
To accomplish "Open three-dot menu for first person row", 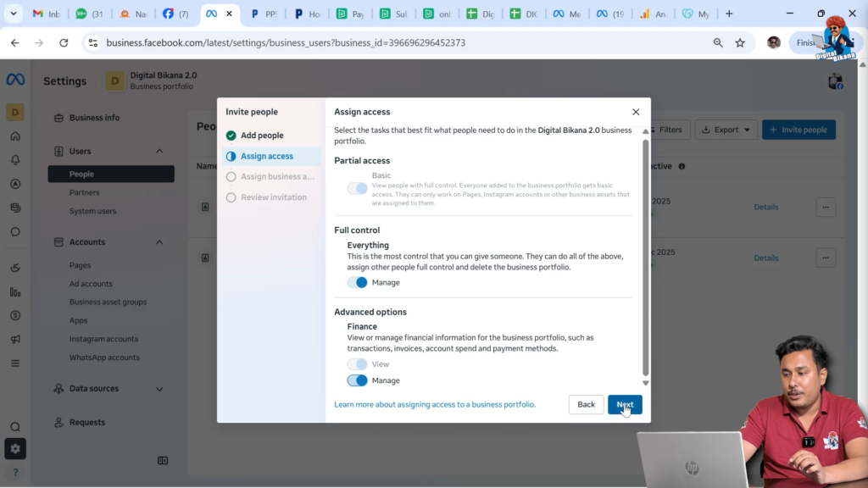I will coord(826,207).
